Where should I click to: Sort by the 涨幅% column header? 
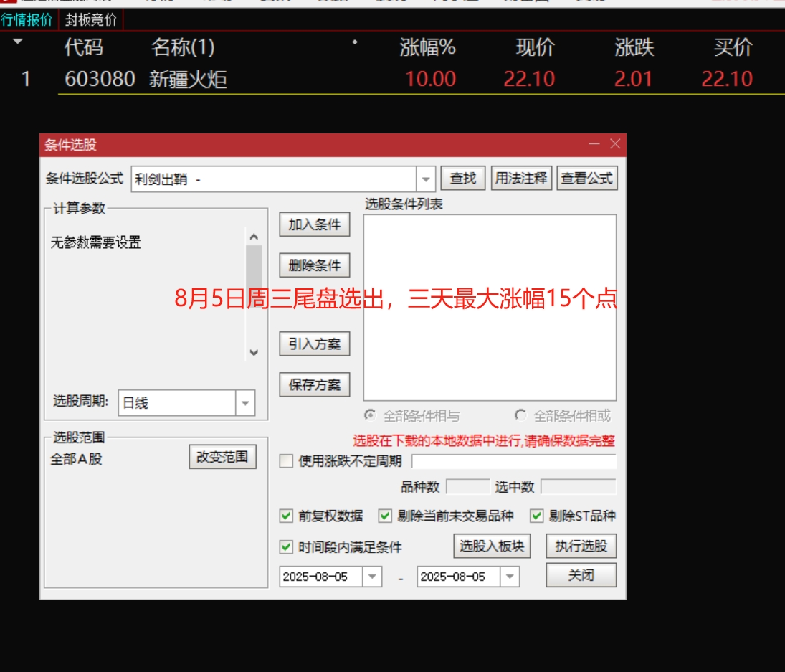[427, 47]
